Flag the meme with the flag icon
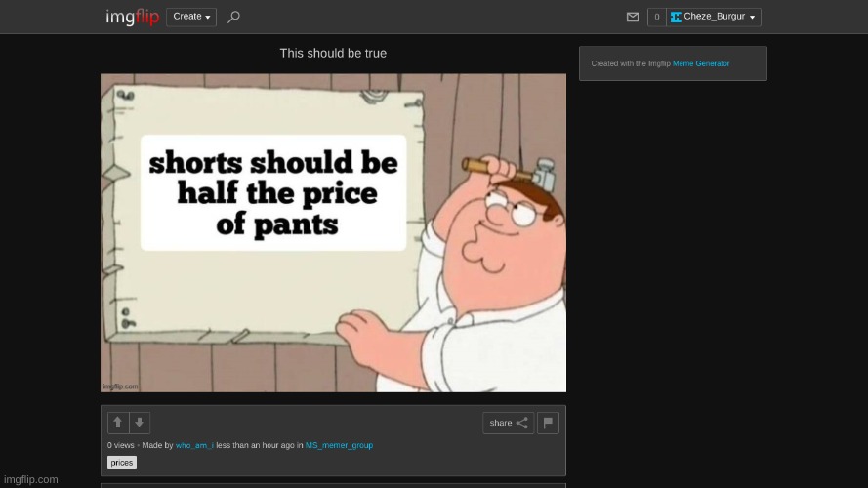This screenshot has height=488, width=868. 548,423
